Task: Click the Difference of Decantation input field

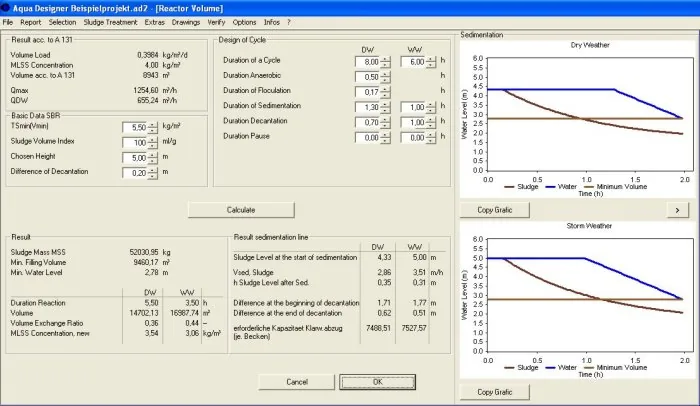Action: click(x=134, y=173)
